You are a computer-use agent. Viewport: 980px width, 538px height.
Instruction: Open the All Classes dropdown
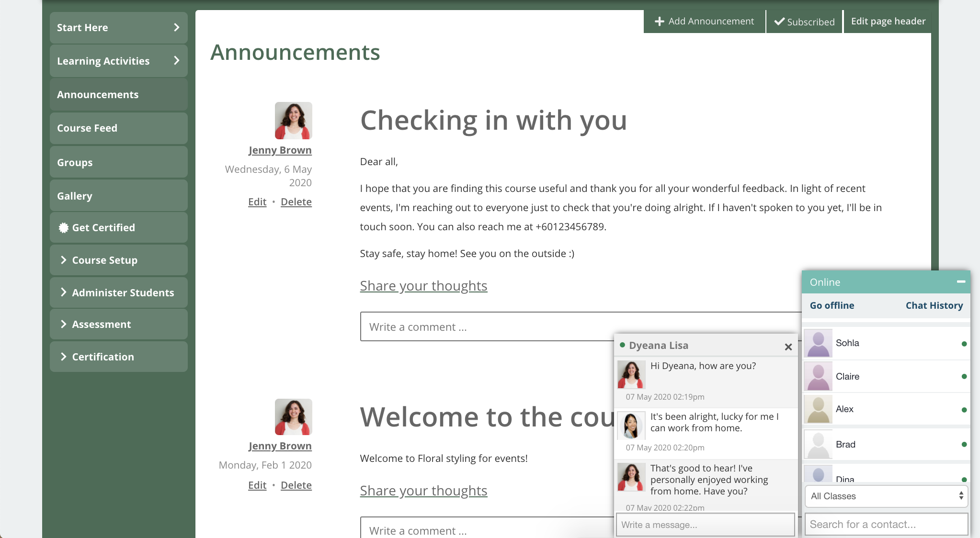886,496
